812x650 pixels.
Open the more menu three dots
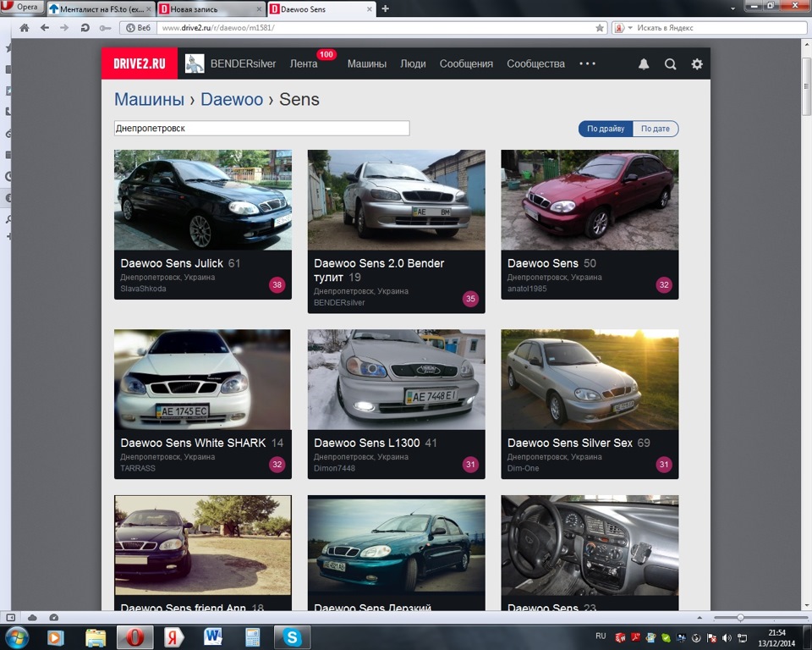point(587,63)
